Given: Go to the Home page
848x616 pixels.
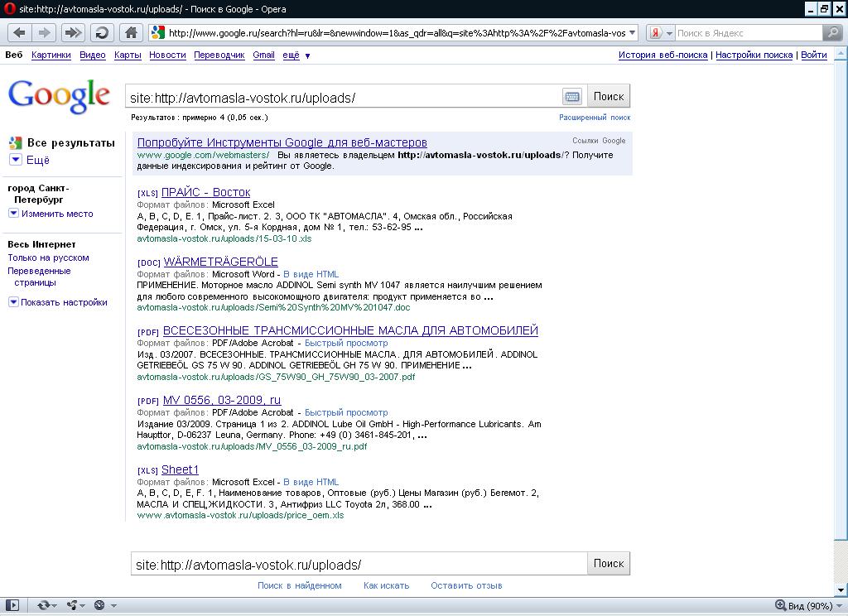Looking at the screenshot, I should pos(131,33).
